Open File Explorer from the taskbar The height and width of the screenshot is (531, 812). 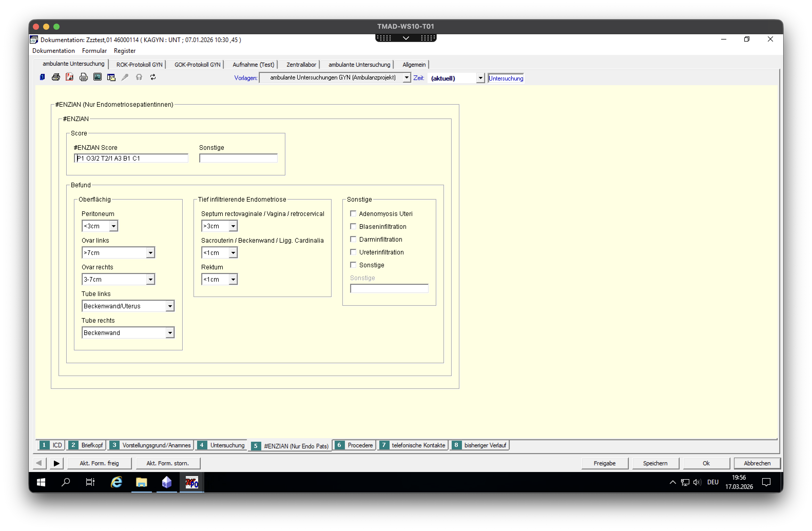click(x=141, y=482)
